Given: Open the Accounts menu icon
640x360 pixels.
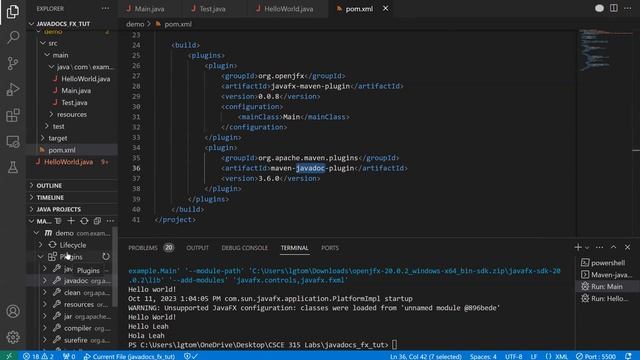Looking at the screenshot, I should [13, 311].
